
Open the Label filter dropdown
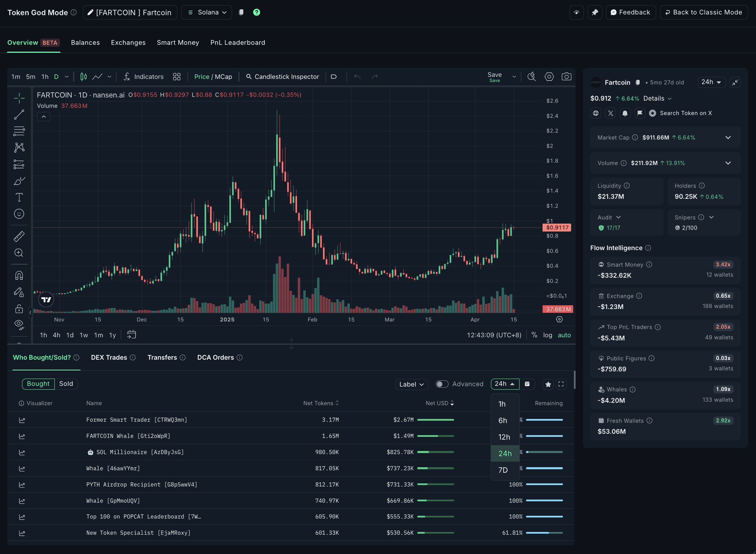411,384
